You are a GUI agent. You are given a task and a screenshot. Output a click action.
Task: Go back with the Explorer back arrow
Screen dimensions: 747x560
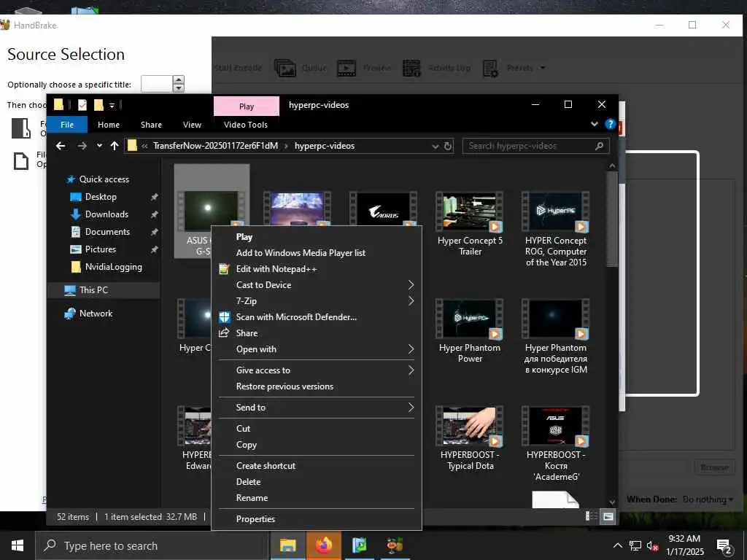61,146
